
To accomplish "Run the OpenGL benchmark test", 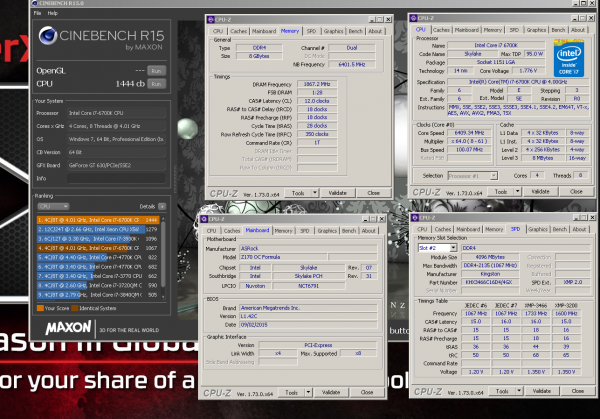I will coord(154,71).
